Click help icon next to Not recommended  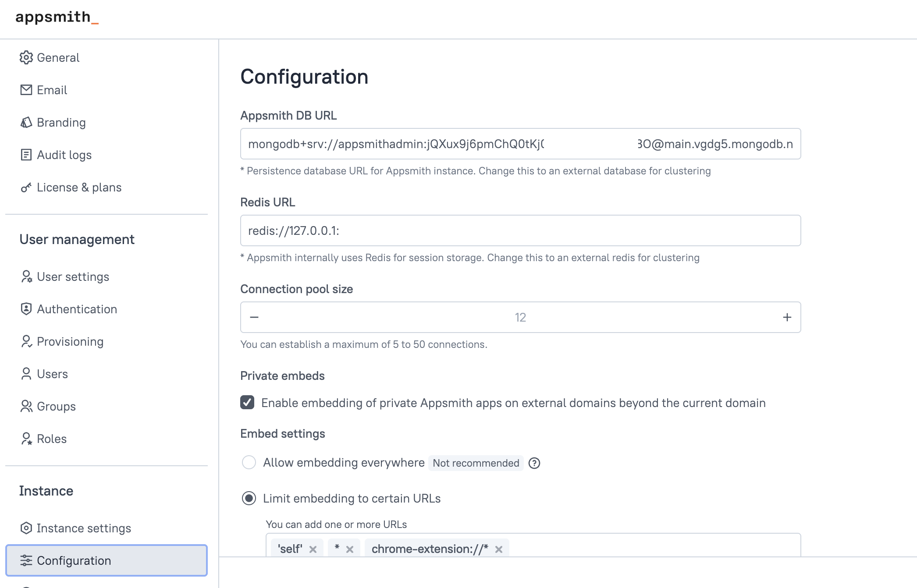pos(534,463)
